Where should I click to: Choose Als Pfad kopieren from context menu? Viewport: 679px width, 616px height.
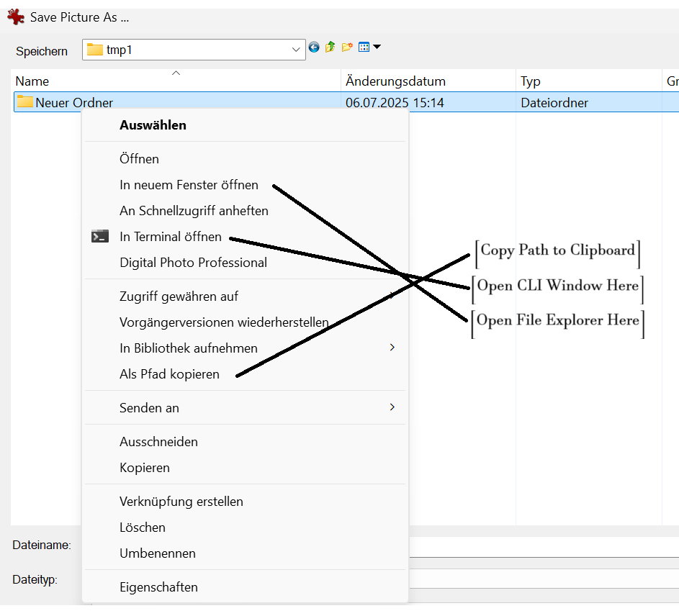click(169, 374)
